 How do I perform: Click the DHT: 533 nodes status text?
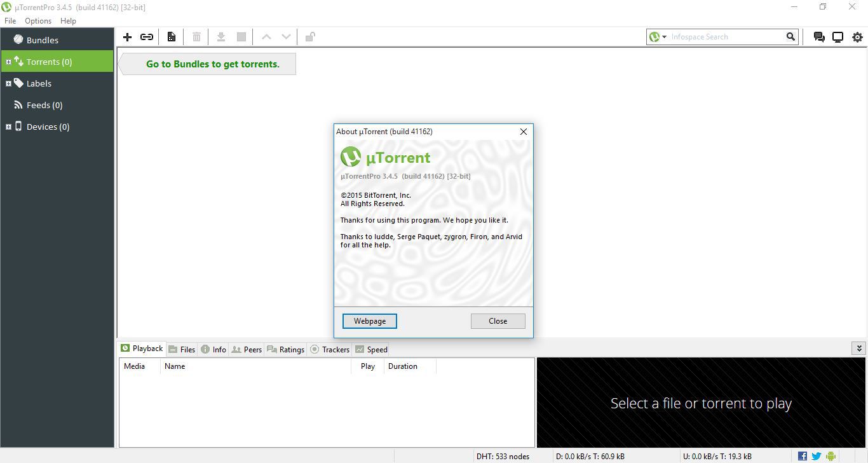pyautogui.click(x=503, y=456)
